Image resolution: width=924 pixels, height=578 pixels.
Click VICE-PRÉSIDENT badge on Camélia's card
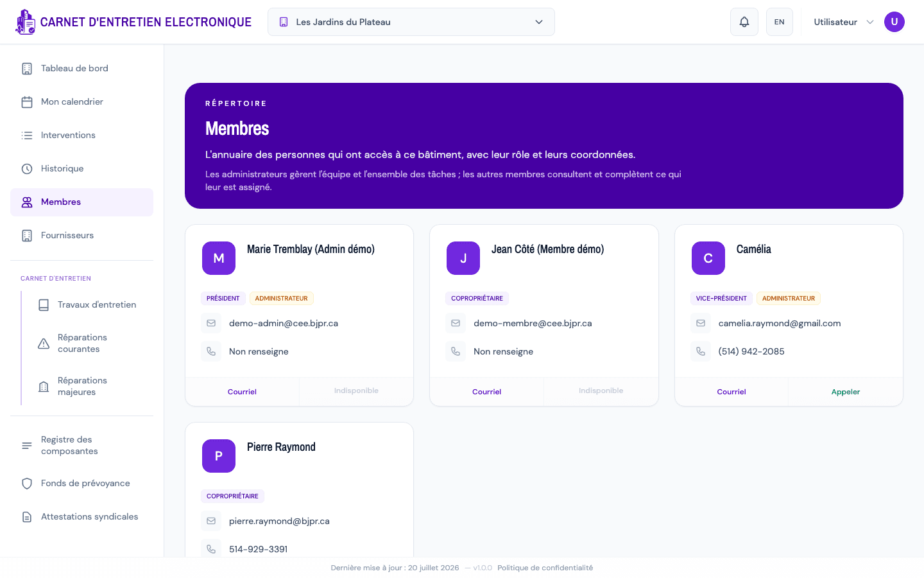point(721,299)
